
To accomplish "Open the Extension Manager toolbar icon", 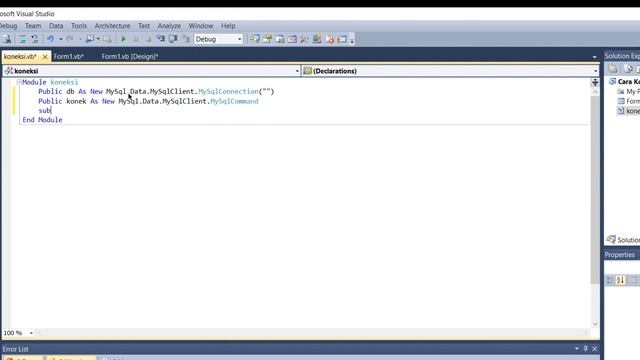I will tap(317, 39).
